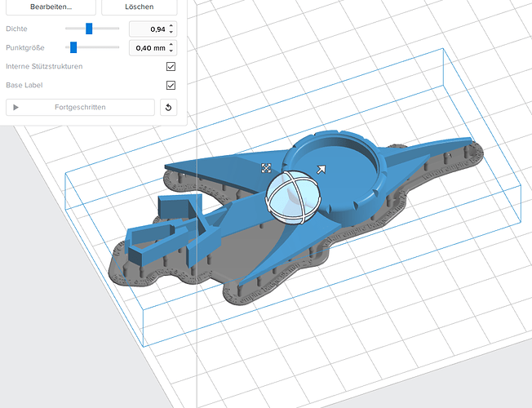532x408 pixels.
Task: Click the move handle icon on the model
Action: (x=266, y=168)
